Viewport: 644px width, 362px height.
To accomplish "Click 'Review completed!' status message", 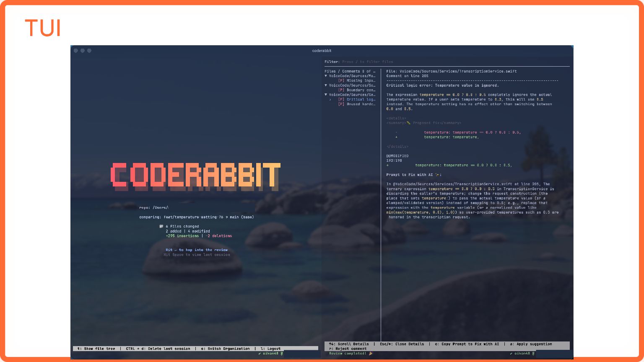I will (x=348, y=353).
